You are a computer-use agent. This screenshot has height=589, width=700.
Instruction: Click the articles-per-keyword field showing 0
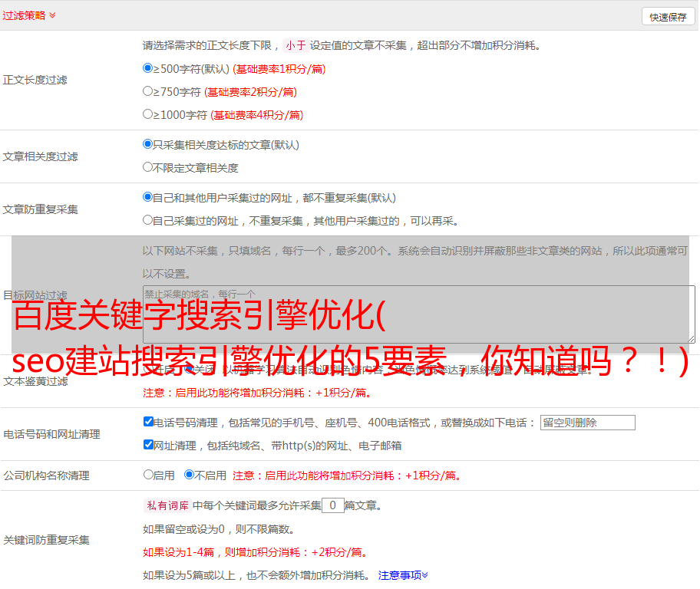332,505
